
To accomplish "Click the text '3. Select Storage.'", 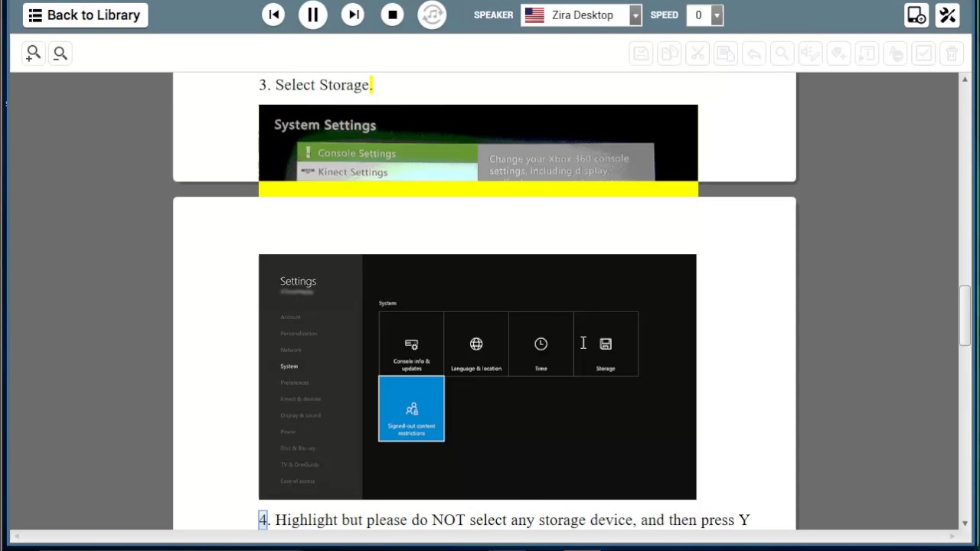I will (315, 85).
